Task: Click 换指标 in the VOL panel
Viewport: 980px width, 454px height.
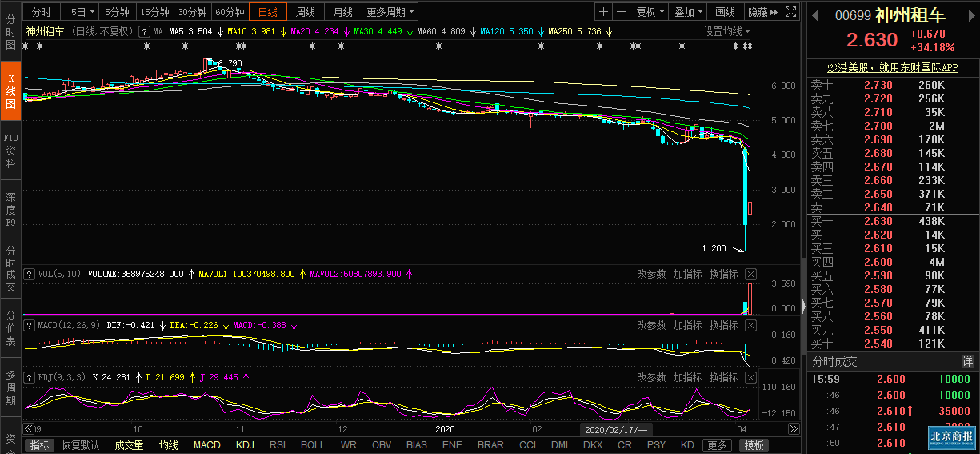Action: pyautogui.click(x=723, y=274)
